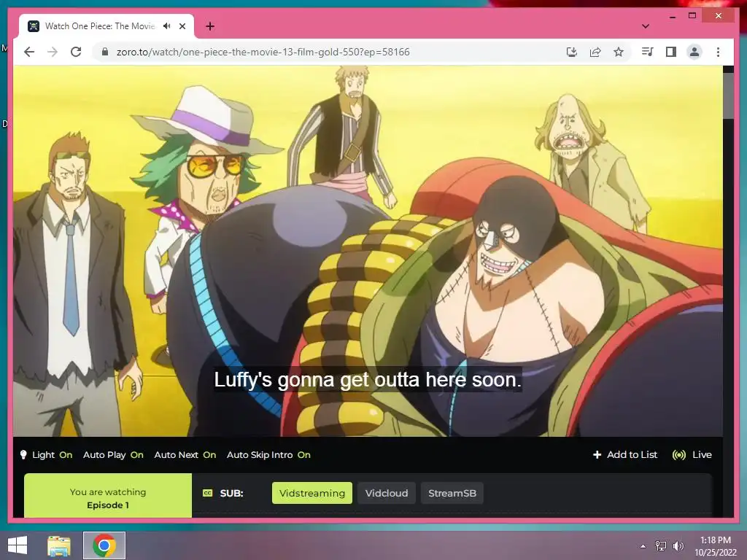747x560 pixels.
Task: Show hidden system tray icons
Action: [643, 546]
